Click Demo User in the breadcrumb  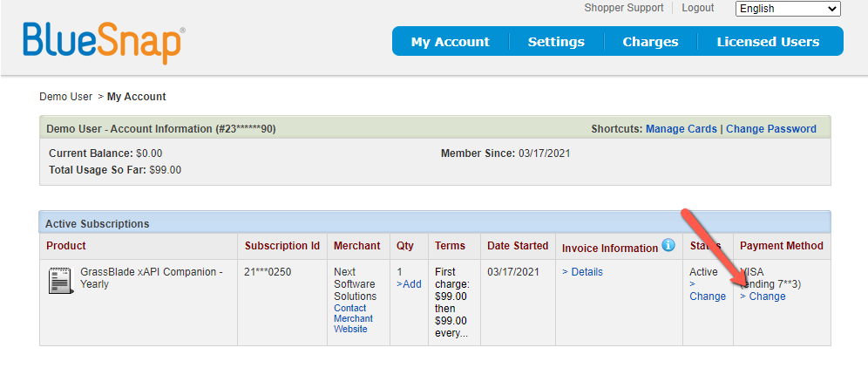(x=66, y=97)
